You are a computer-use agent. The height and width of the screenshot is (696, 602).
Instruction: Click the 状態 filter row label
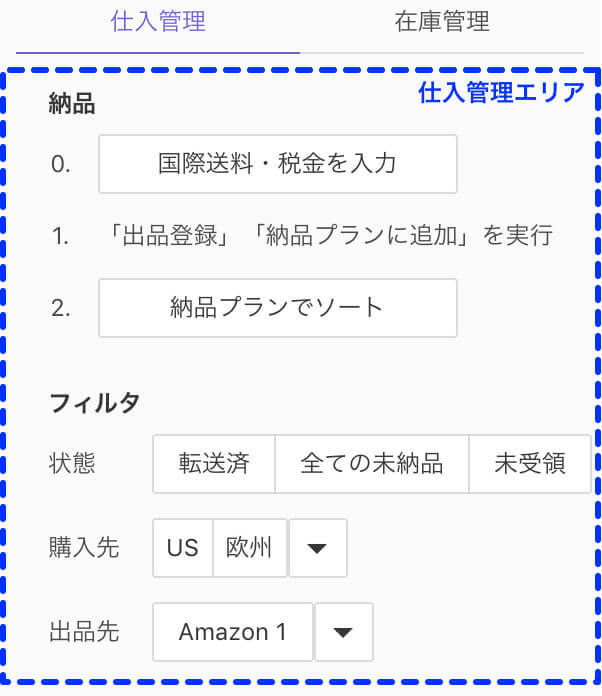pos(72,464)
